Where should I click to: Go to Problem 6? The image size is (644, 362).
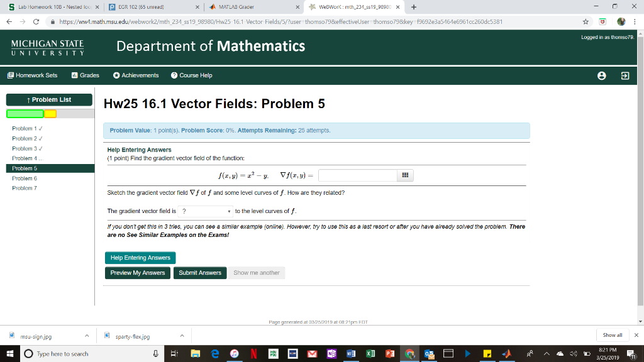click(x=25, y=178)
